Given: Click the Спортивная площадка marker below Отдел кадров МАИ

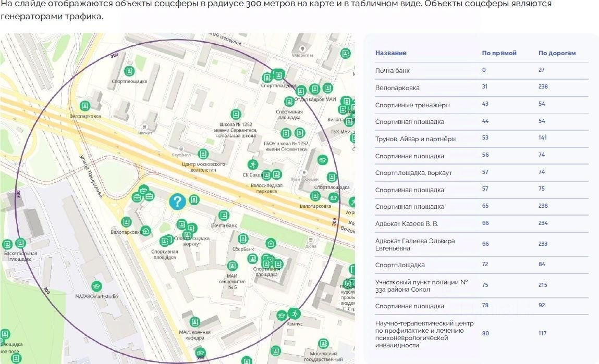Looking at the screenshot, I should click(x=289, y=102).
